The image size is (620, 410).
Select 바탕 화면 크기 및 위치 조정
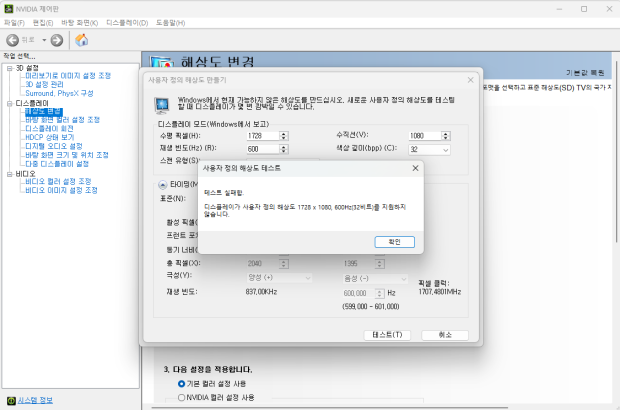67,155
